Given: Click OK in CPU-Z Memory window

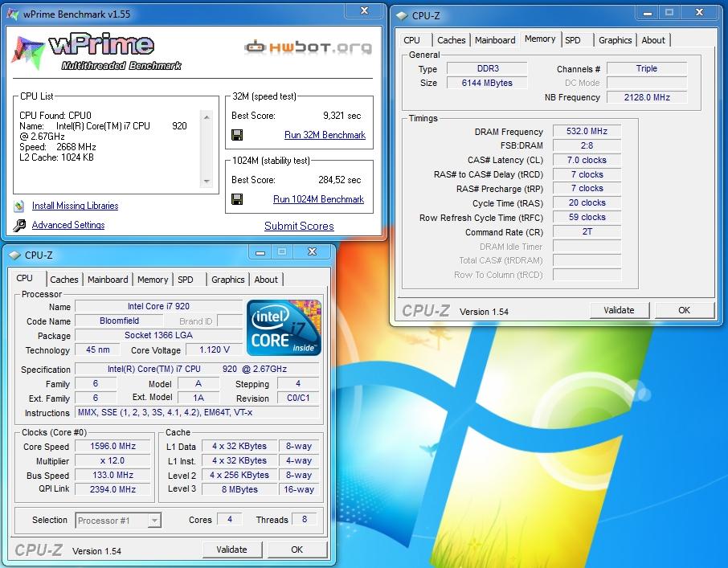Looking at the screenshot, I should (684, 310).
